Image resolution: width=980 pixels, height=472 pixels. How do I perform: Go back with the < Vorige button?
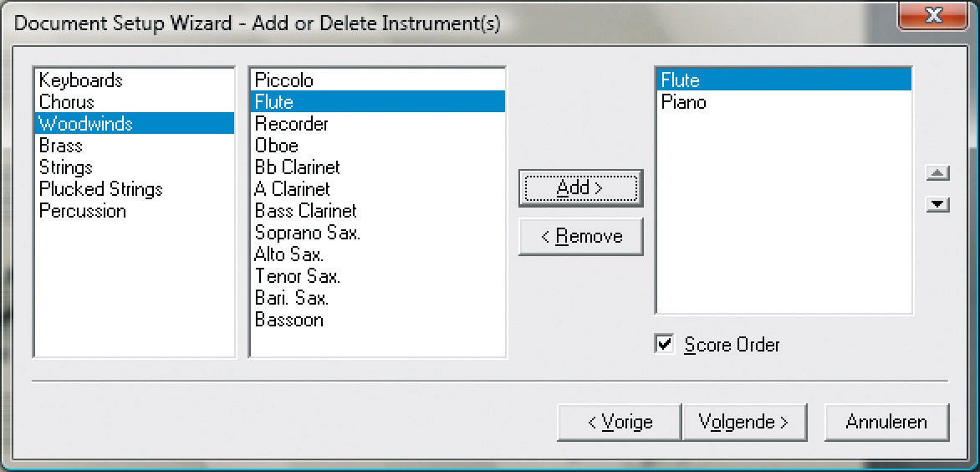[x=620, y=422]
